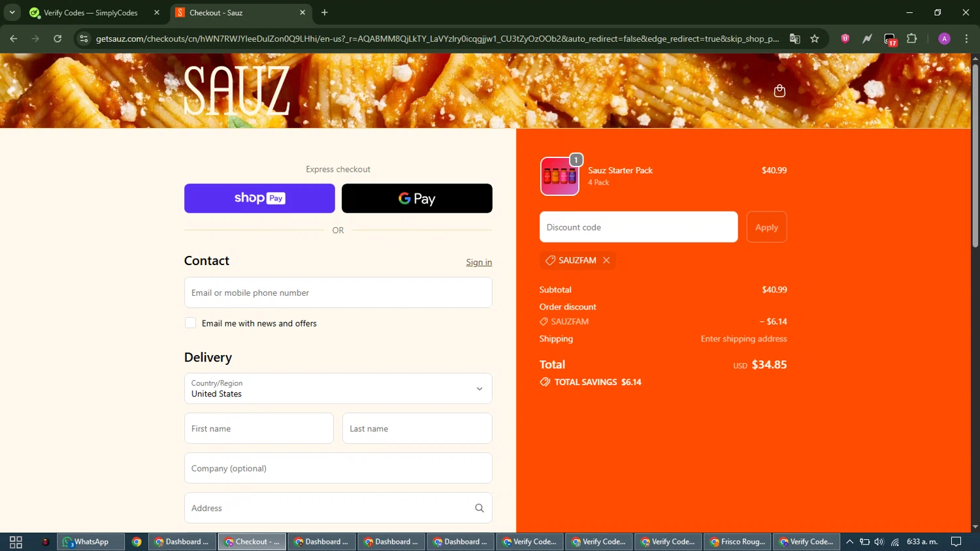Open the Chrome icon in taskbar

137,542
